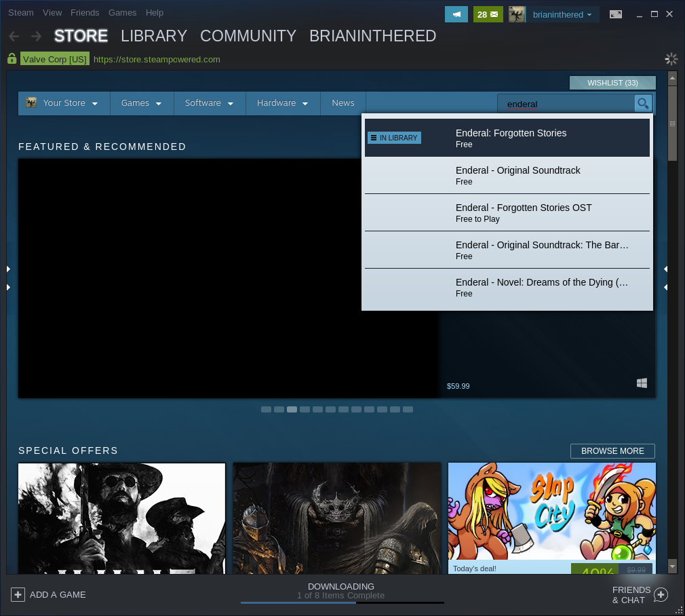
Task: Click the page scrollbar thumb
Action: (672, 122)
